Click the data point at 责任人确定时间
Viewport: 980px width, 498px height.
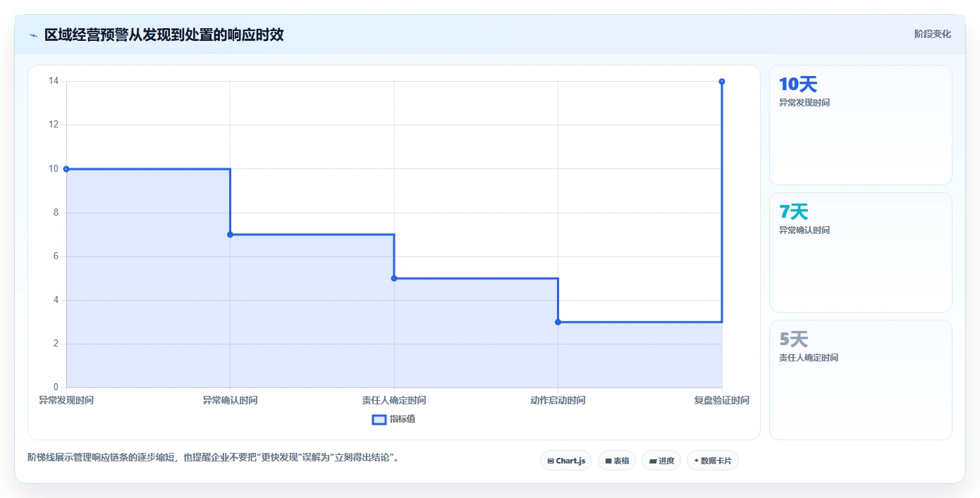pyautogui.click(x=394, y=278)
